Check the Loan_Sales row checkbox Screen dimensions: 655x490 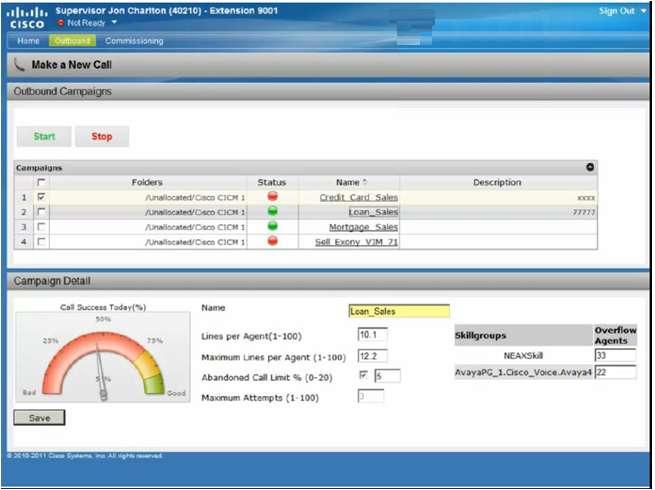tap(41, 212)
